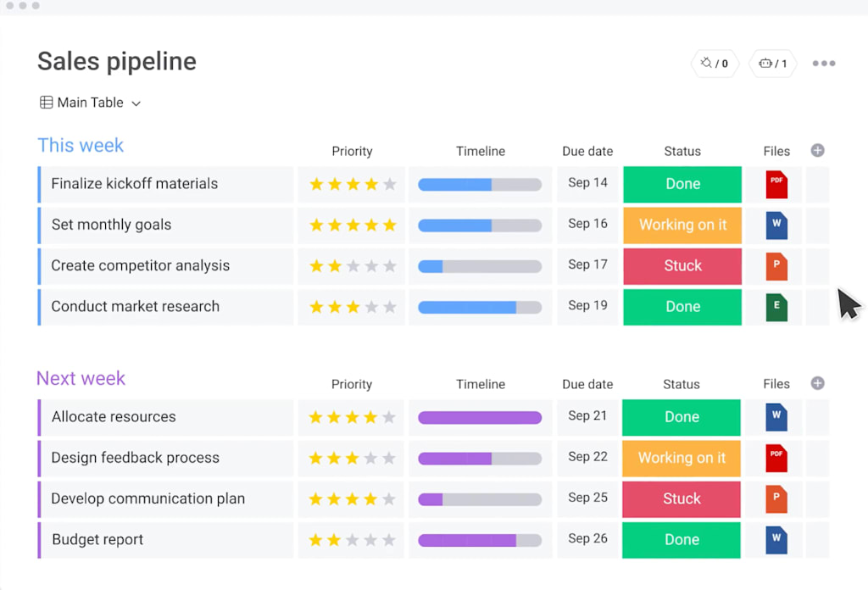Set fourth star for Design feedback process priority
Screen dimensions: 868x590
click(370, 458)
